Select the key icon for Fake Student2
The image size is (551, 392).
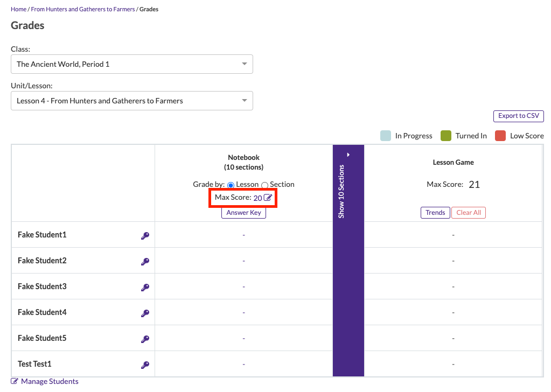(x=145, y=261)
